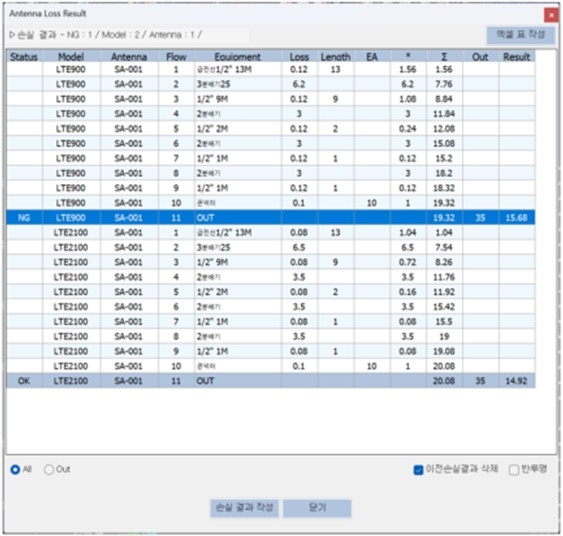This screenshot has height=536, width=563.
Task: Click the 엑셀 표 작성 button
Action: (521, 35)
